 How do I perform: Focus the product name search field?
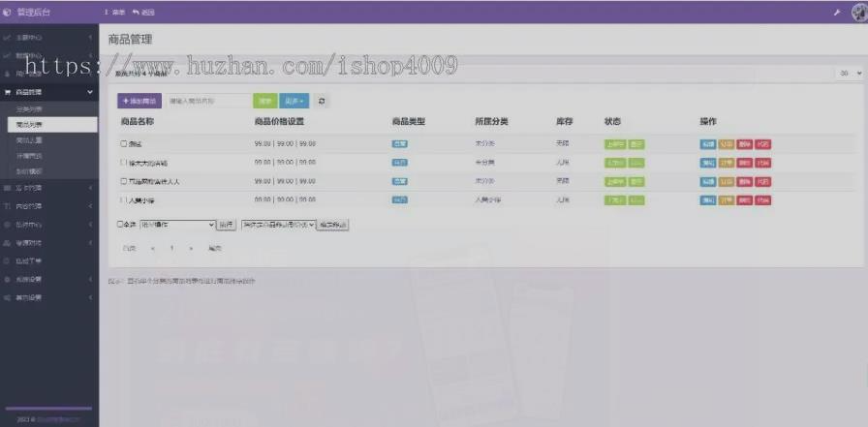pos(209,102)
